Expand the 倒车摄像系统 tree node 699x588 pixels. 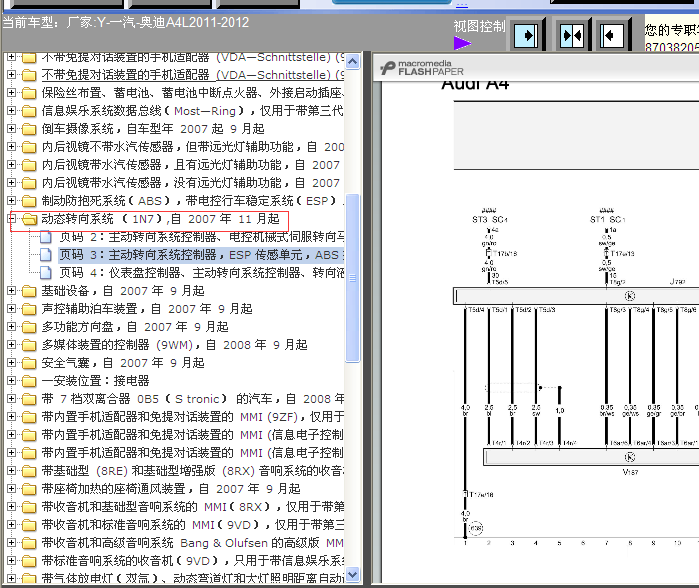tap(12, 128)
